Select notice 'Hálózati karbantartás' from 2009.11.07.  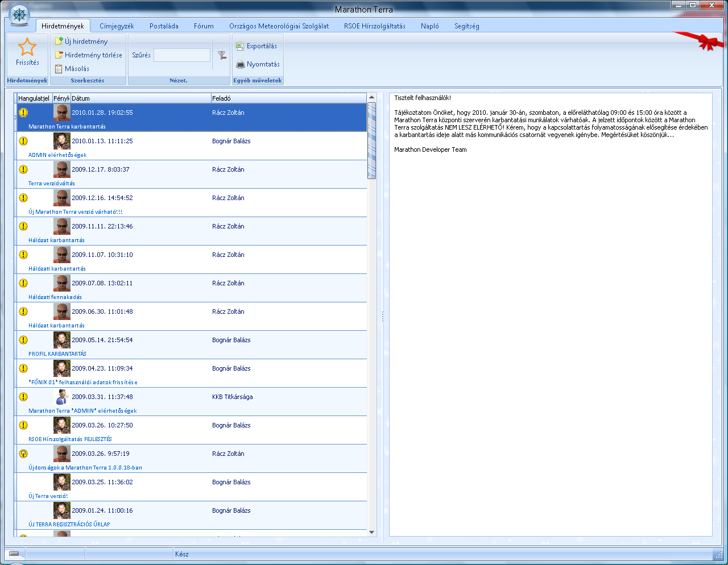pos(57,269)
